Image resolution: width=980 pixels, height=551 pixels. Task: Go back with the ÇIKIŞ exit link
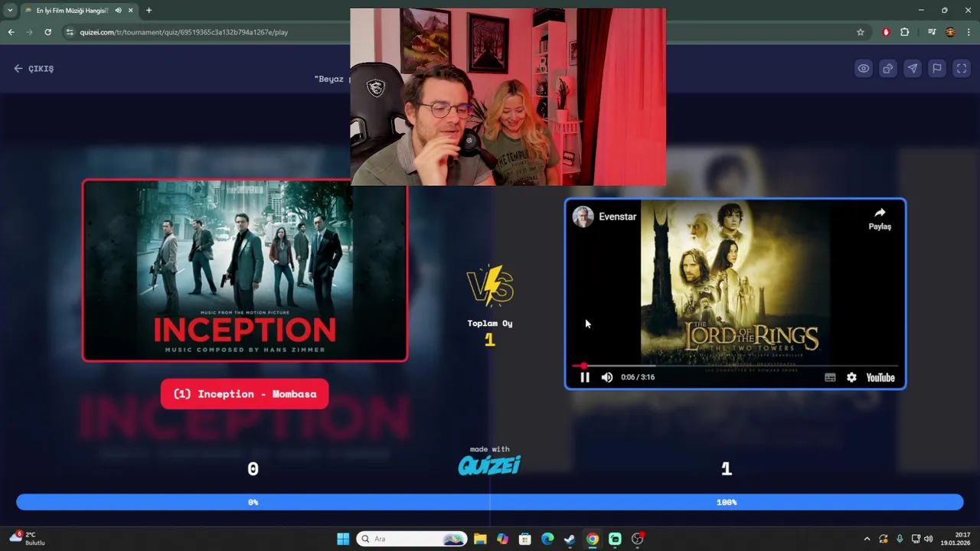pyautogui.click(x=34, y=68)
